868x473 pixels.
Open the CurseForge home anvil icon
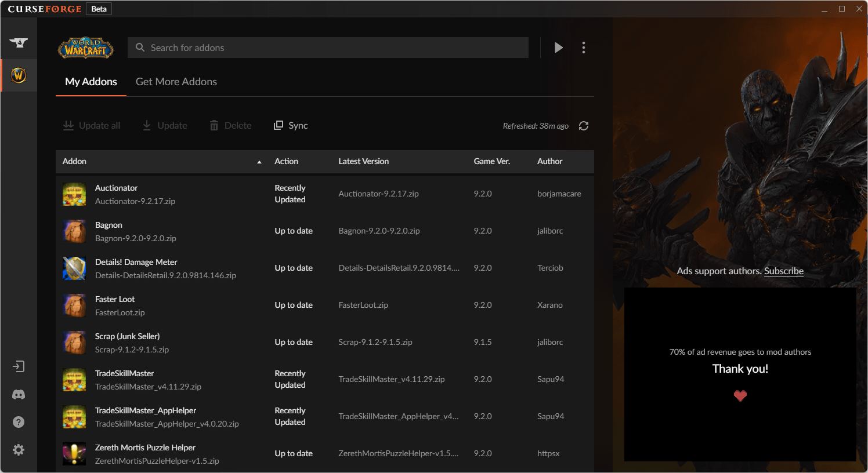coord(19,43)
